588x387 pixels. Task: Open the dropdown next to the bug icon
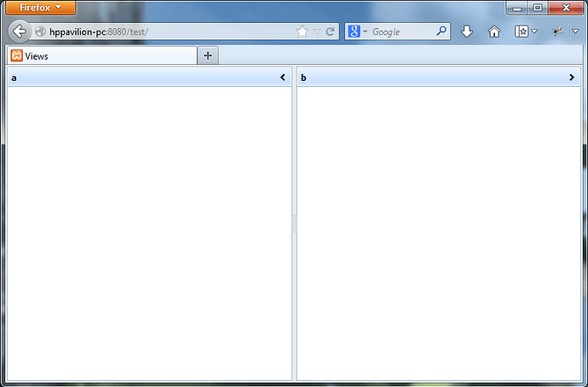(x=575, y=32)
